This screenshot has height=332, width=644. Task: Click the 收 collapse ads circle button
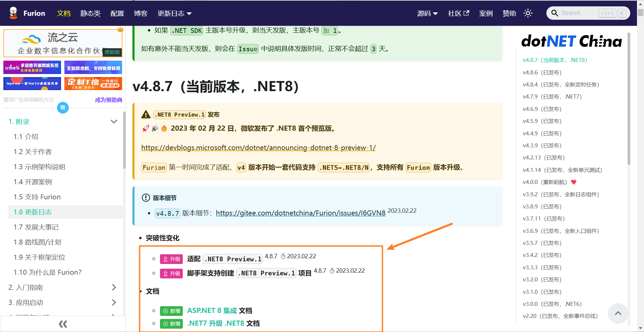pyautogui.click(x=63, y=108)
